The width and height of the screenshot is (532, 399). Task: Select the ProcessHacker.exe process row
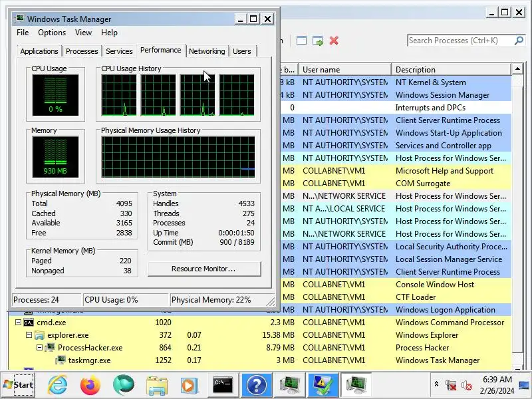click(x=260, y=348)
